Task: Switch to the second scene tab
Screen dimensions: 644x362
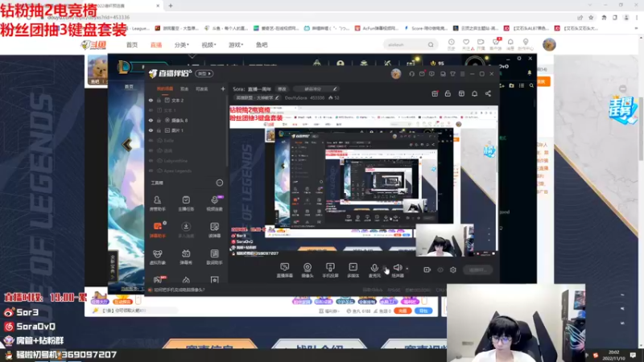Action: [x=184, y=88]
